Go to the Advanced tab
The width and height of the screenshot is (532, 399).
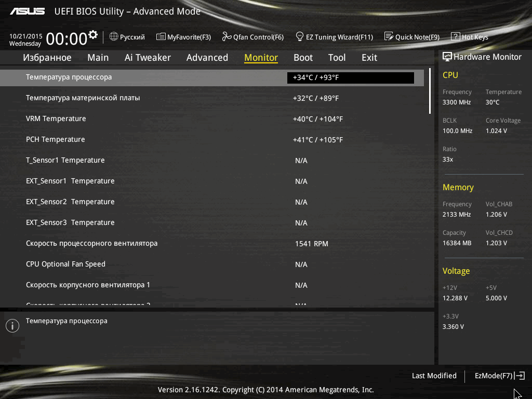(207, 58)
